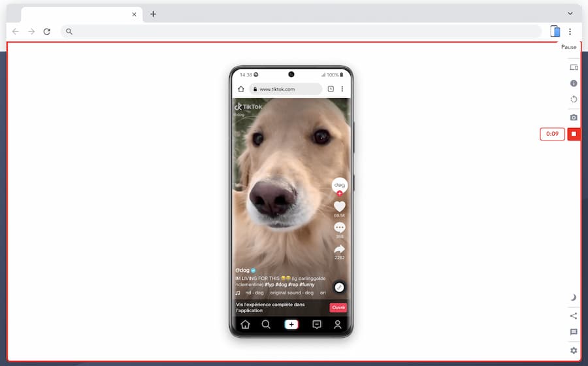This screenshot has width=588, height=366.
Task: Share using the sidebar share icon
Action: tap(574, 316)
